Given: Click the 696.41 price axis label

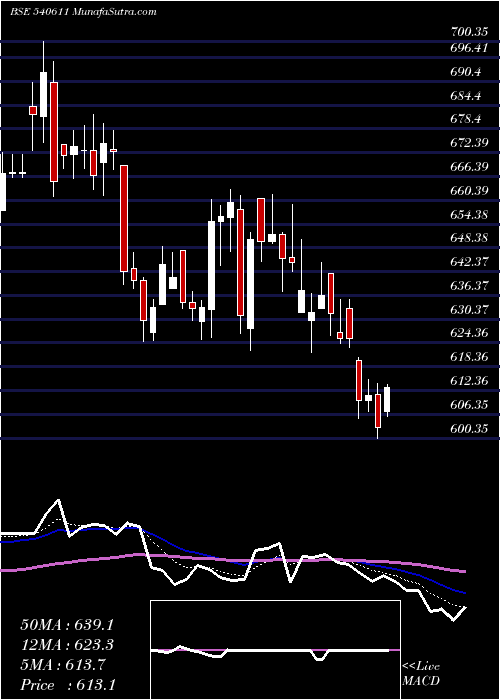Looking at the screenshot, I should click(469, 48).
